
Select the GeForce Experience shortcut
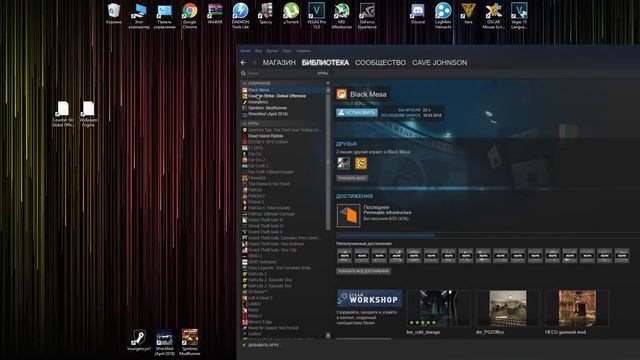pyautogui.click(x=367, y=16)
